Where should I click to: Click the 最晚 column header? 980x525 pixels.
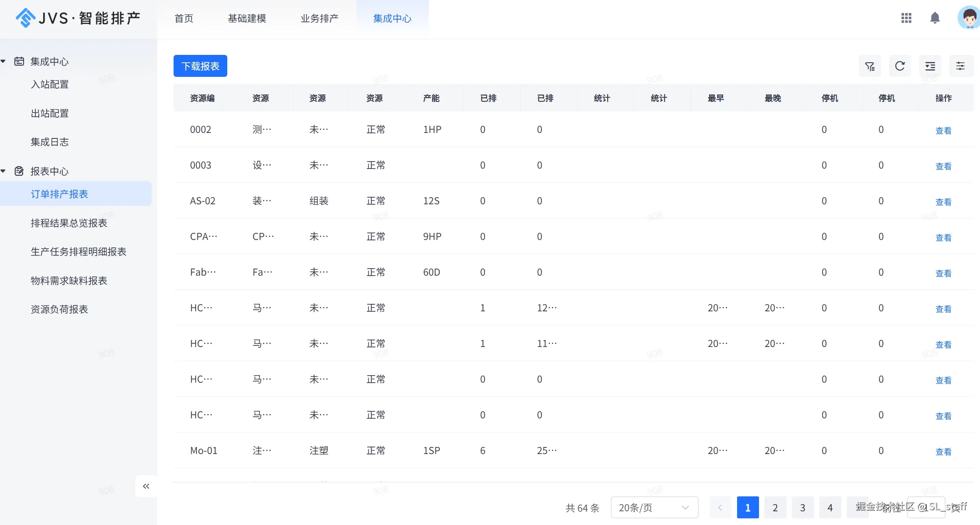pyautogui.click(x=773, y=98)
